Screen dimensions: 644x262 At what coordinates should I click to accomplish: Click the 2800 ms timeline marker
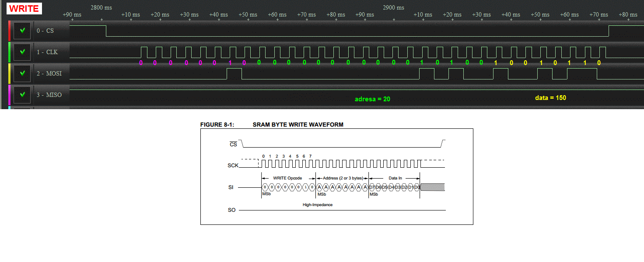[101, 8]
